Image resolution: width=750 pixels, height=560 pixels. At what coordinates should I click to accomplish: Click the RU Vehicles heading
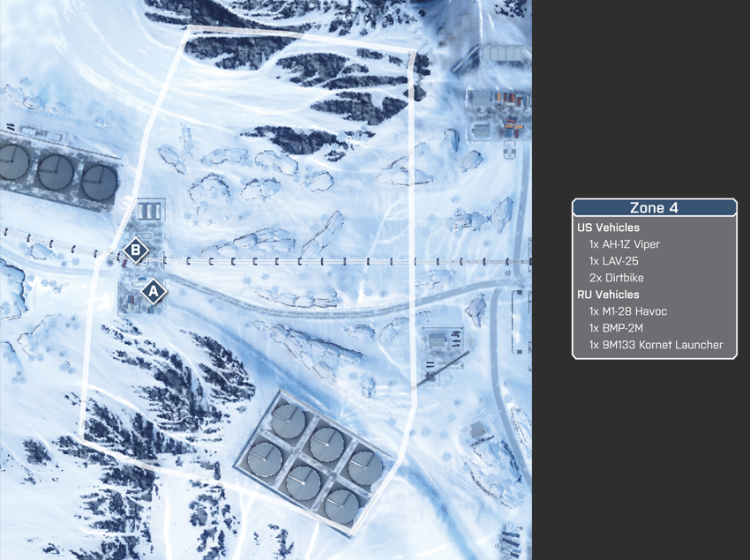(608, 295)
